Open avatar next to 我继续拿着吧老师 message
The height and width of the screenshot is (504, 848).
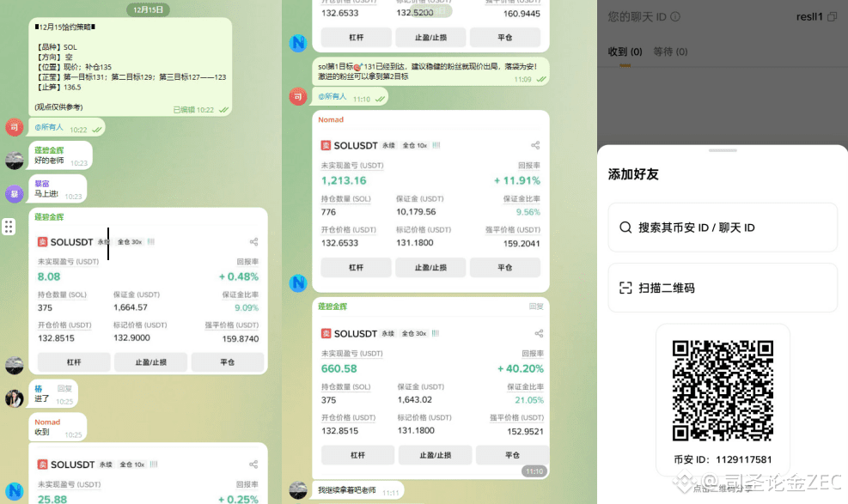coord(298,490)
